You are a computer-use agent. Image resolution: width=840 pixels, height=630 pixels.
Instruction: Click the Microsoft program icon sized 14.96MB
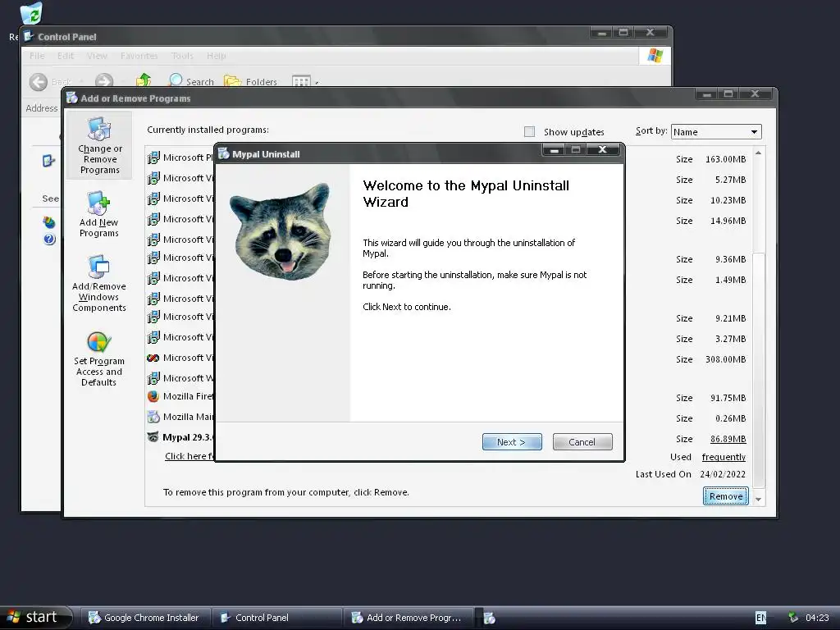(153, 219)
